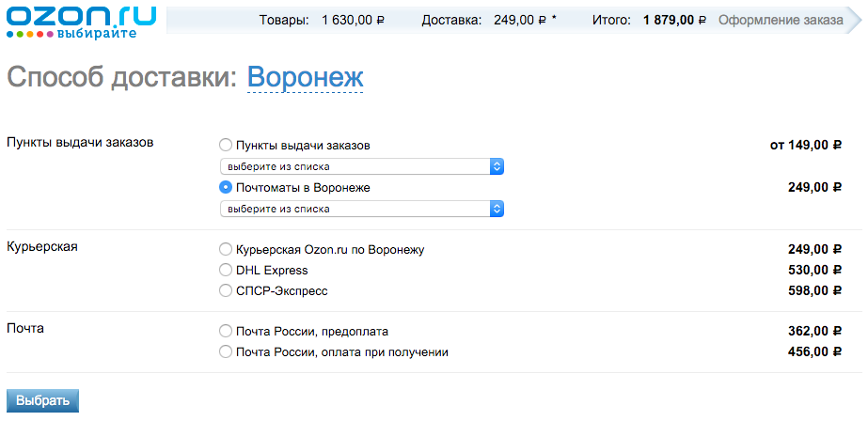Select DHL Express delivery option
Viewport: 868px width, 421px height.
[x=226, y=271]
